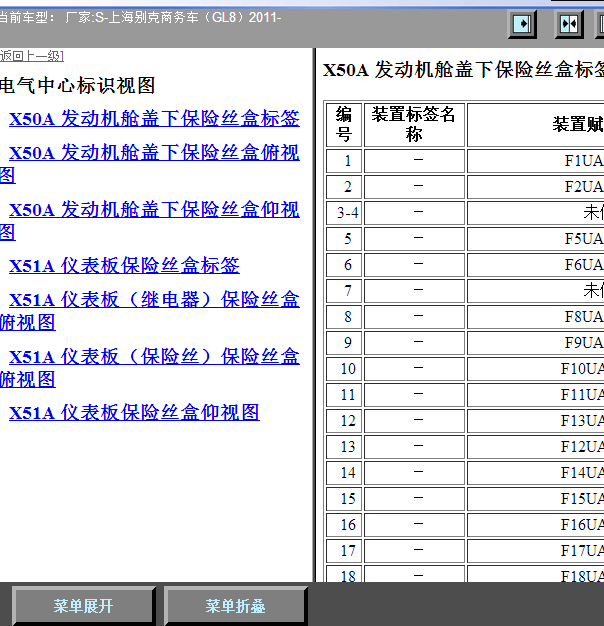Click the 菜单展开 button
The width and height of the screenshot is (604, 626).
[x=84, y=606]
